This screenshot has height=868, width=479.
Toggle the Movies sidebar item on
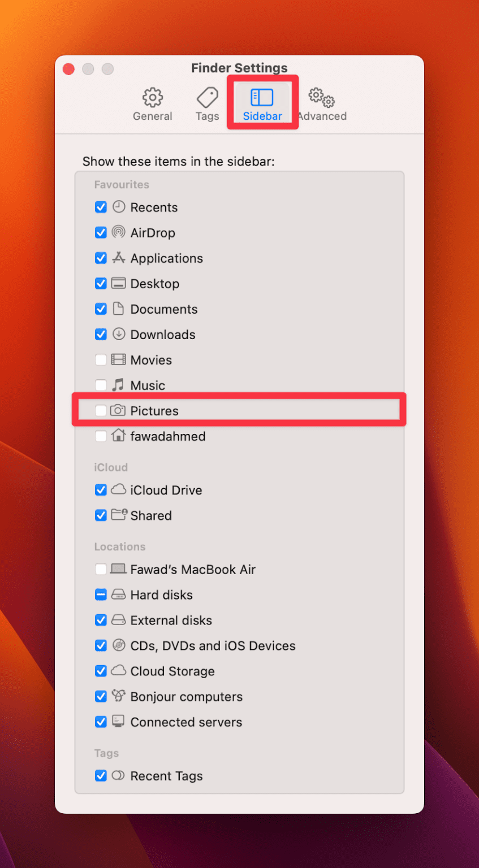pos(101,359)
